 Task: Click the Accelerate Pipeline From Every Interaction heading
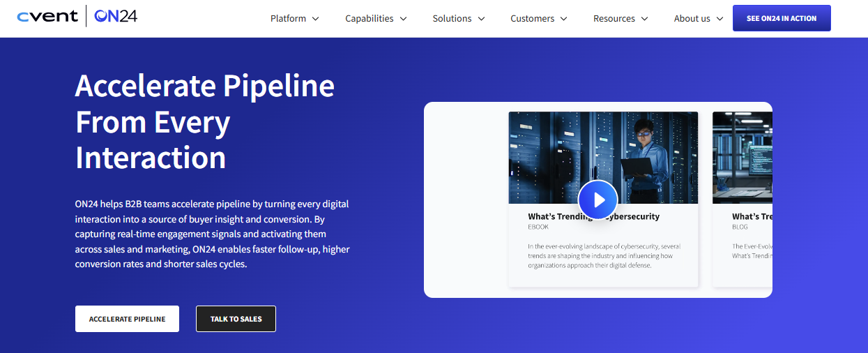tap(205, 121)
